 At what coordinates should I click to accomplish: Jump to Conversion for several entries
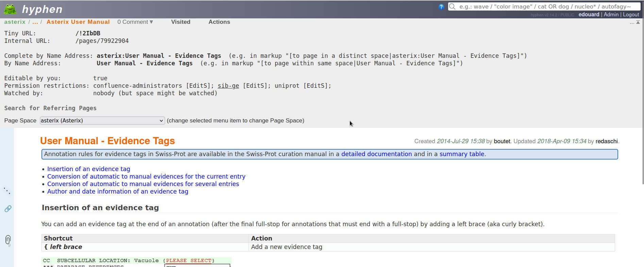click(x=143, y=184)
